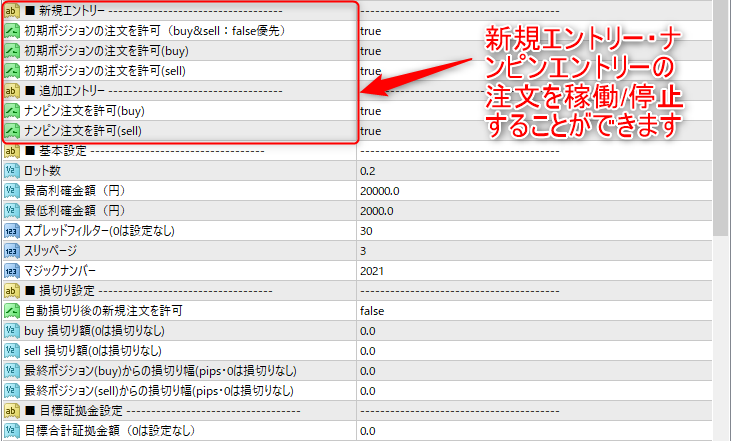Click the integer icon beside スリッページ
Screen dimensions: 731x441
click(12, 251)
